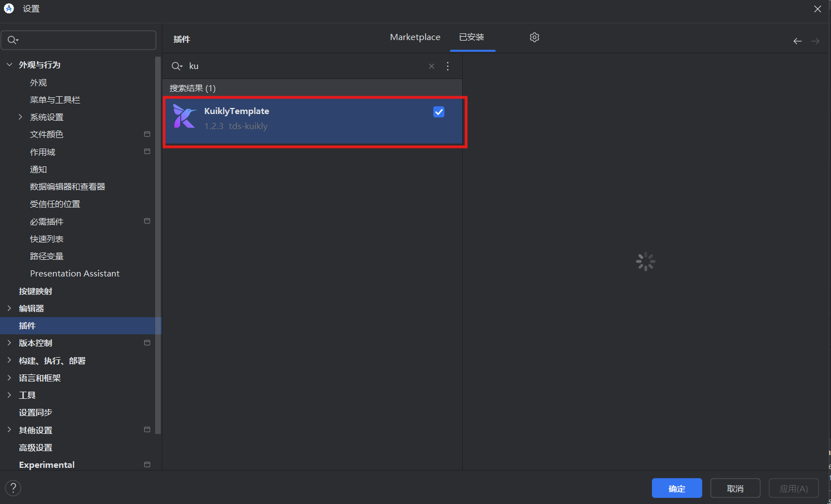Open the plugin search options menu (three dots)

(x=448, y=66)
